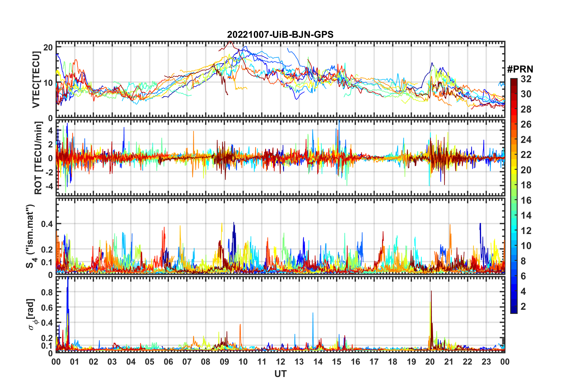Click colorbar tick label 24
Image resolution: width=561 pixels, height=392 pixels.
tap(526, 139)
